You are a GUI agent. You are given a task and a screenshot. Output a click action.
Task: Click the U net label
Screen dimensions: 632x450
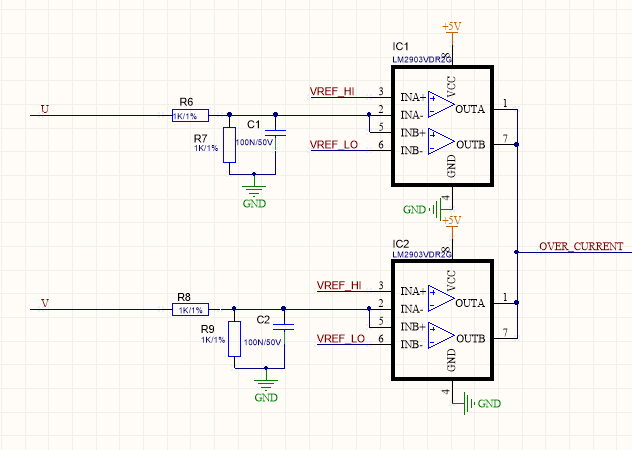click(45, 109)
